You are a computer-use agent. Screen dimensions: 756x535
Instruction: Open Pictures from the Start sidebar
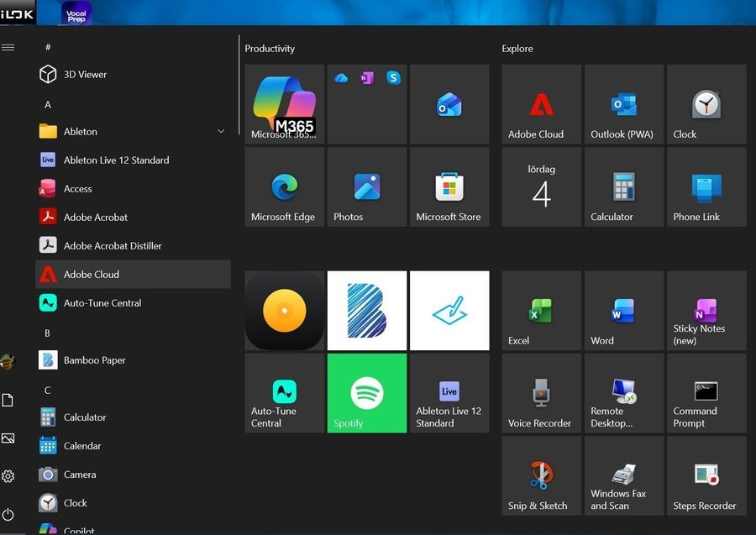[8, 438]
